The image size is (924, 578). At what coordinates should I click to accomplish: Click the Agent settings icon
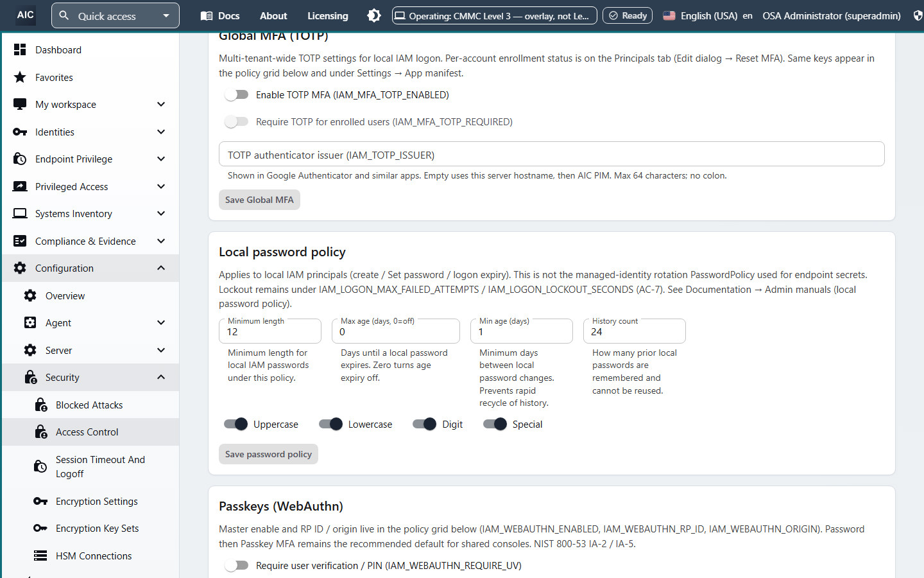[x=30, y=322]
